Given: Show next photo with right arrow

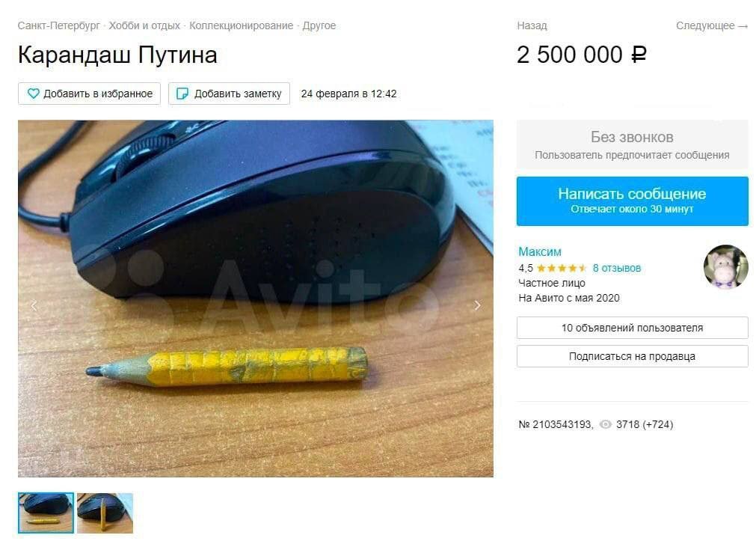Looking at the screenshot, I should click(x=477, y=305).
